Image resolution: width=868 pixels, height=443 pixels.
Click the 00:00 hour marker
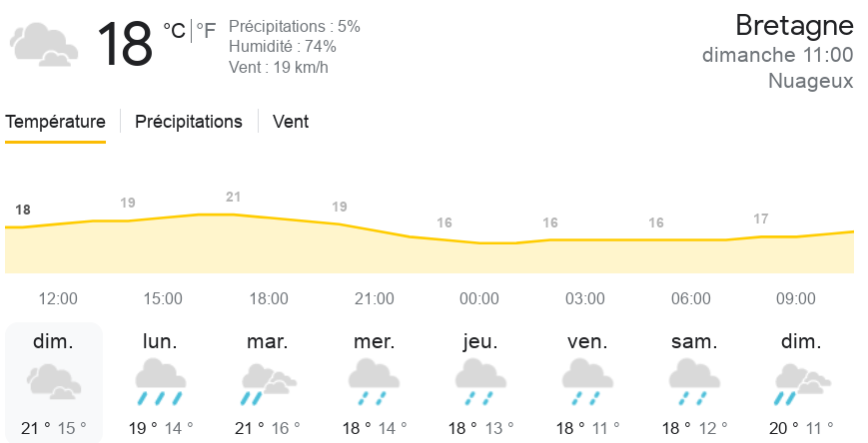tap(479, 298)
